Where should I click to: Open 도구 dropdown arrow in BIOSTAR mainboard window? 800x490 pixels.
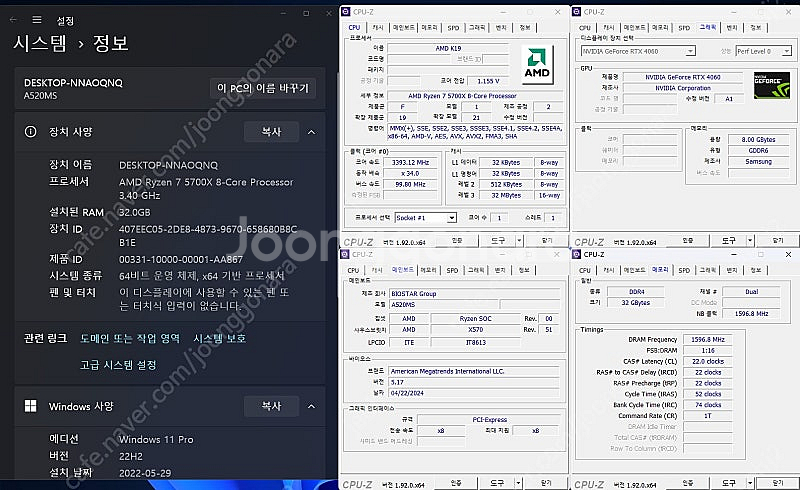(519, 482)
